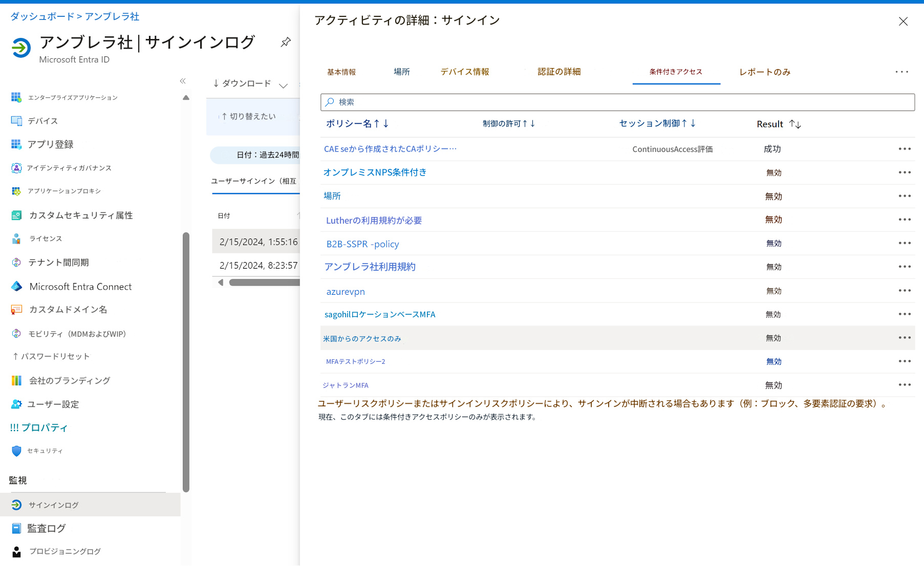Viewport: 924px width, 566px height.
Task: Switch to the 認証の詳細 tab
Action: (559, 72)
